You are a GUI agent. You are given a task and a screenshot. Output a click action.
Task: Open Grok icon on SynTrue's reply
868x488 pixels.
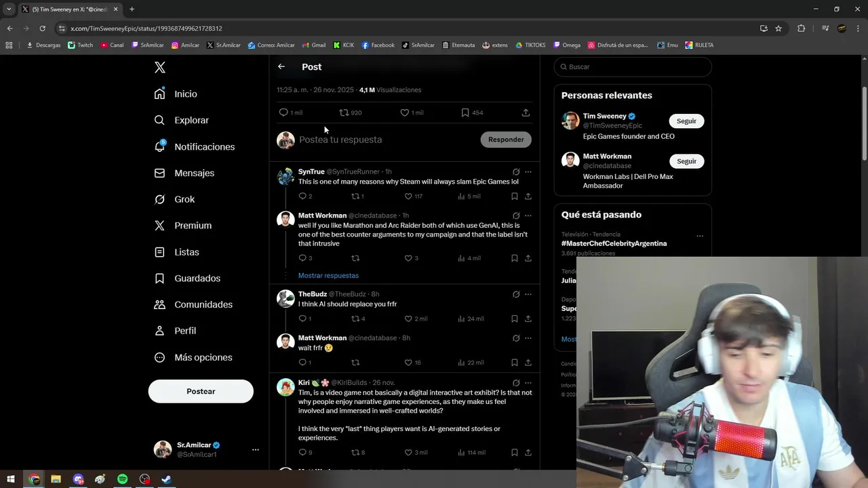(x=516, y=172)
